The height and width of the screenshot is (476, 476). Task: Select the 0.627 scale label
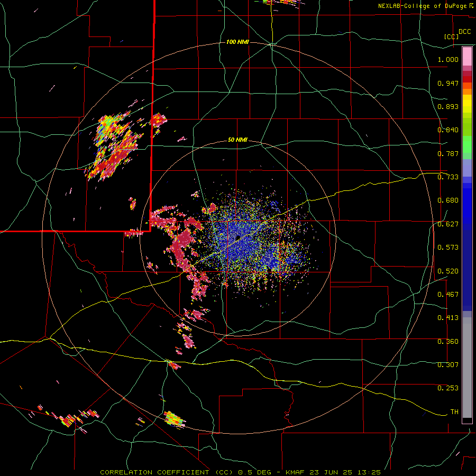(x=448, y=224)
